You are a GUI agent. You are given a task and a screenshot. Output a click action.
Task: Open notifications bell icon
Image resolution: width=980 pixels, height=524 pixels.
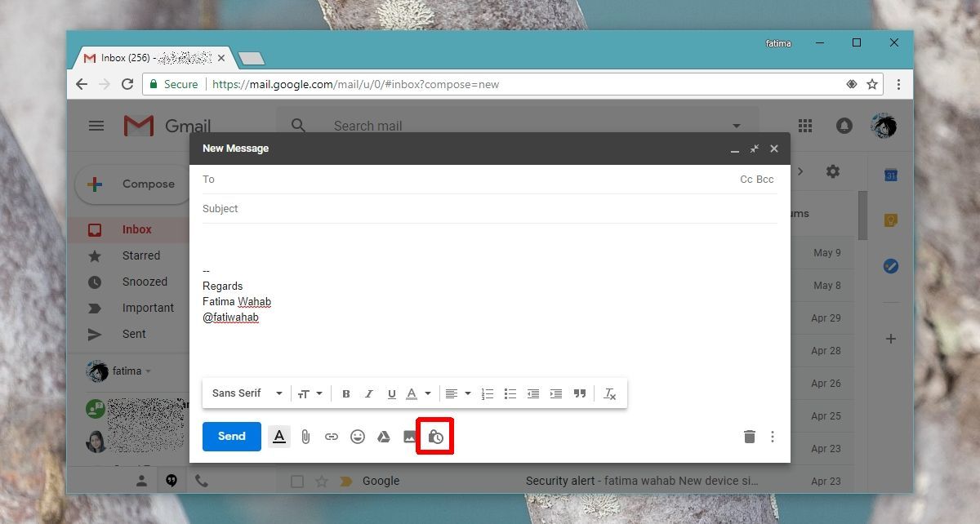tap(844, 126)
